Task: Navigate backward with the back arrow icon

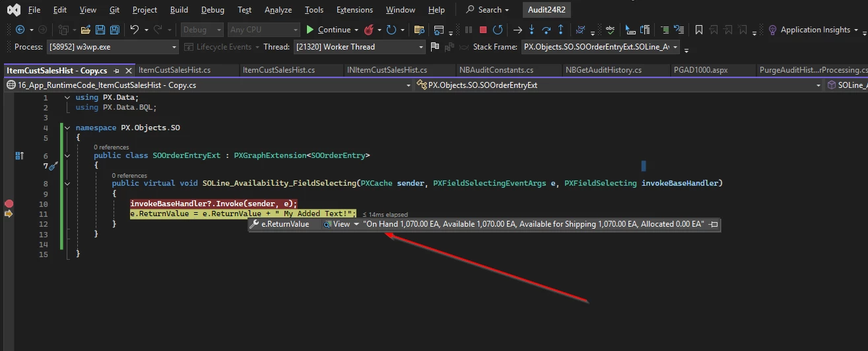Action: pyautogui.click(x=20, y=30)
